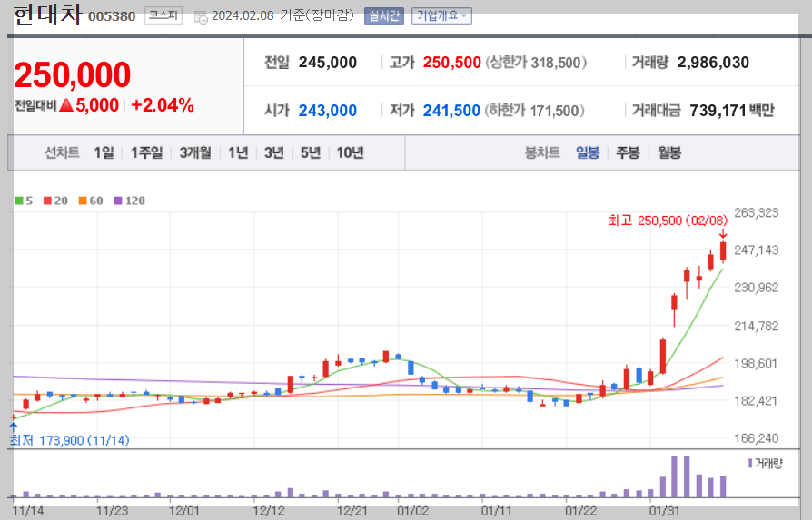
Task: Click the 2024.02.08 기준(장마감) date text
Action: (x=282, y=15)
